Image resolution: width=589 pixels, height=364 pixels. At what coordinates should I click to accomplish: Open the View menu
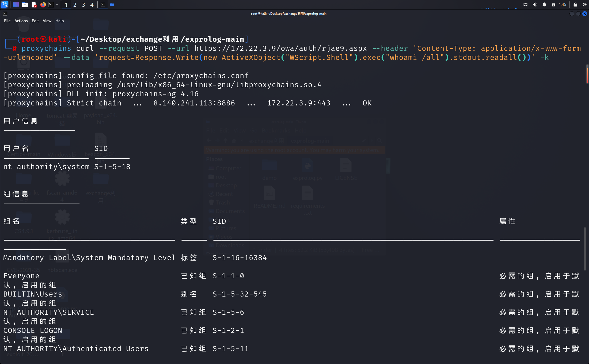click(x=47, y=21)
